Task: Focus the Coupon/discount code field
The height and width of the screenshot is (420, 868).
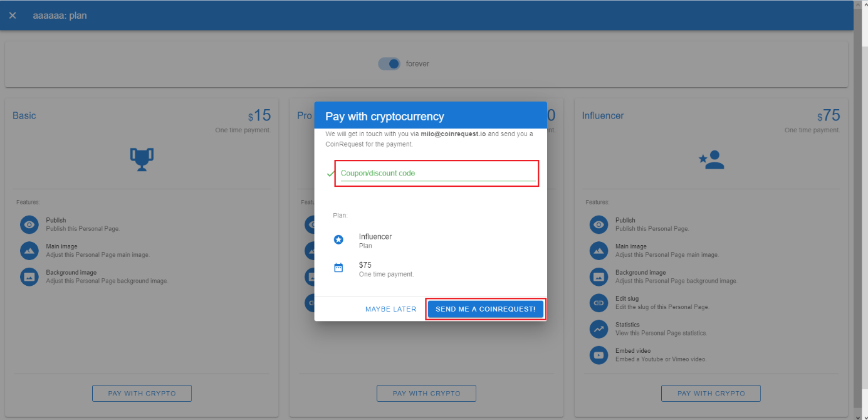Action: pyautogui.click(x=437, y=174)
